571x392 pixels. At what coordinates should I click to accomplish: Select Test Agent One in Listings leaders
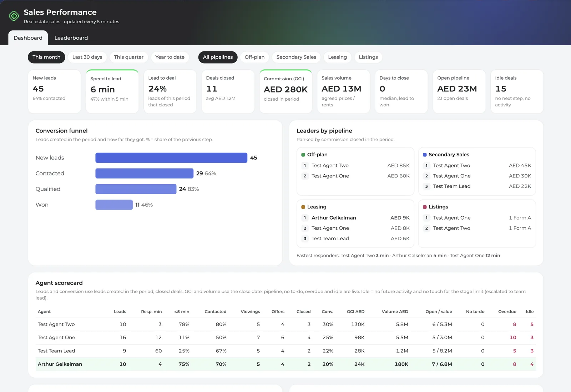pos(452,218)
